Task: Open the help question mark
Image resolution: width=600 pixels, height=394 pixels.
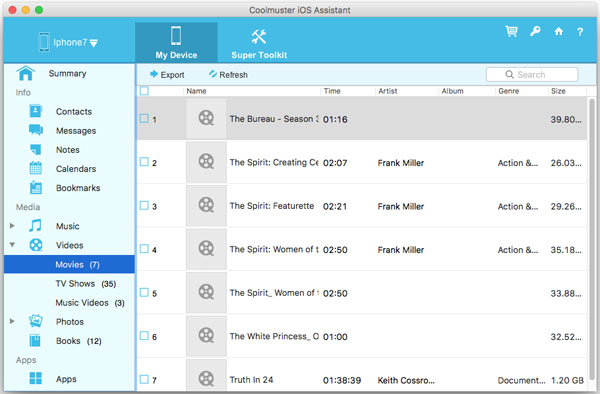Action: tap(580, 32)
